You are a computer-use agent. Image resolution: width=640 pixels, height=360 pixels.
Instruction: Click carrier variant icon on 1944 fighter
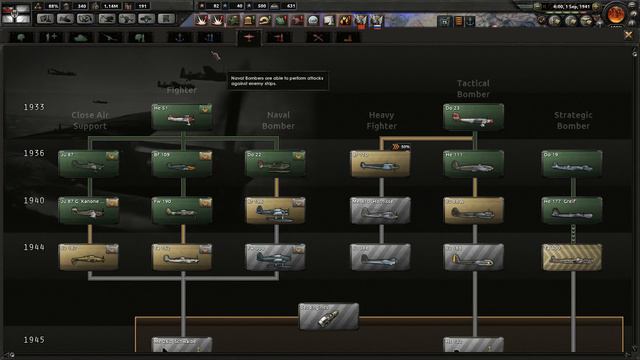205,249
